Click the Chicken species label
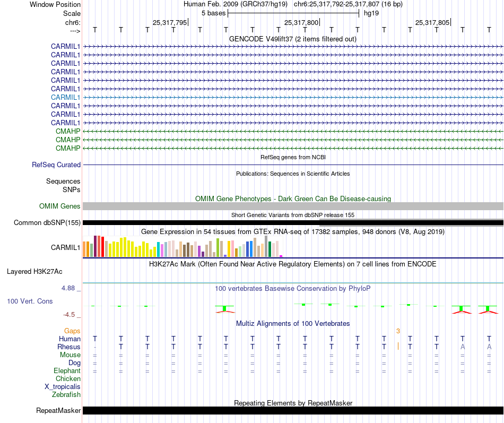Viewport: 504px width, 423px height. [x=68, y=378]
